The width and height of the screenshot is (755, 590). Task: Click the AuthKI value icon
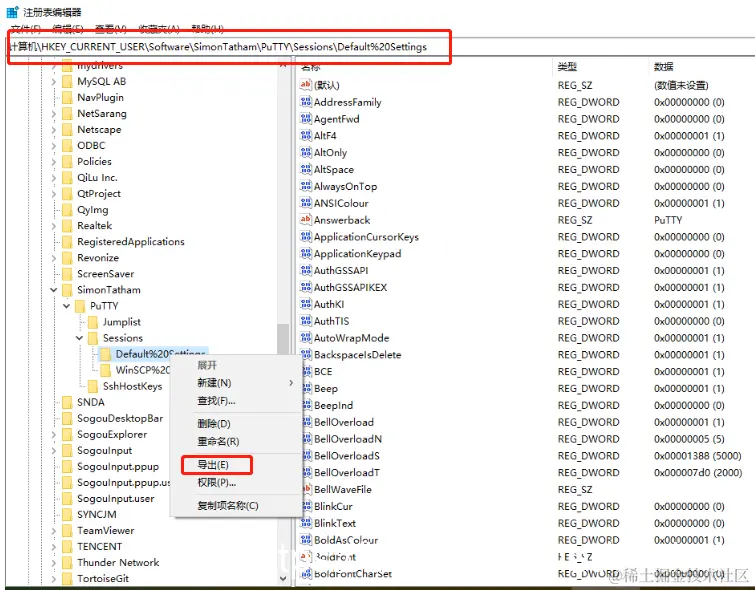(306, 304)
